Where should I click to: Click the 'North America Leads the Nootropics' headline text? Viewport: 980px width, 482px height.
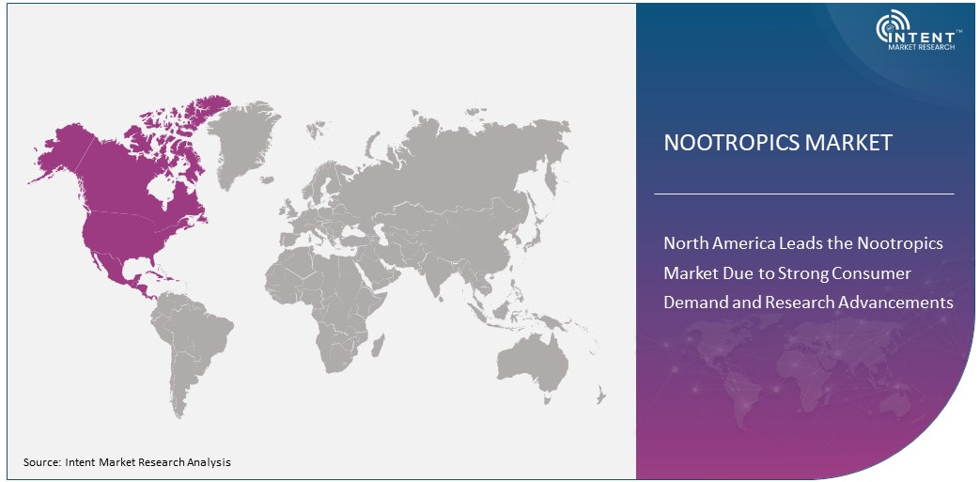coord(803,242)
